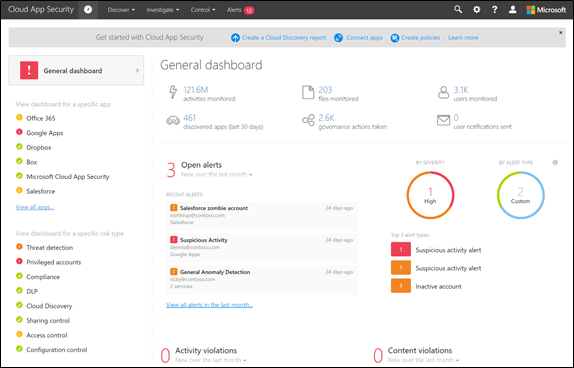The image size is (574, 368).
Task: Open the Discover dropdown menu
Action: pyautogui.click(x=121, y=10)
